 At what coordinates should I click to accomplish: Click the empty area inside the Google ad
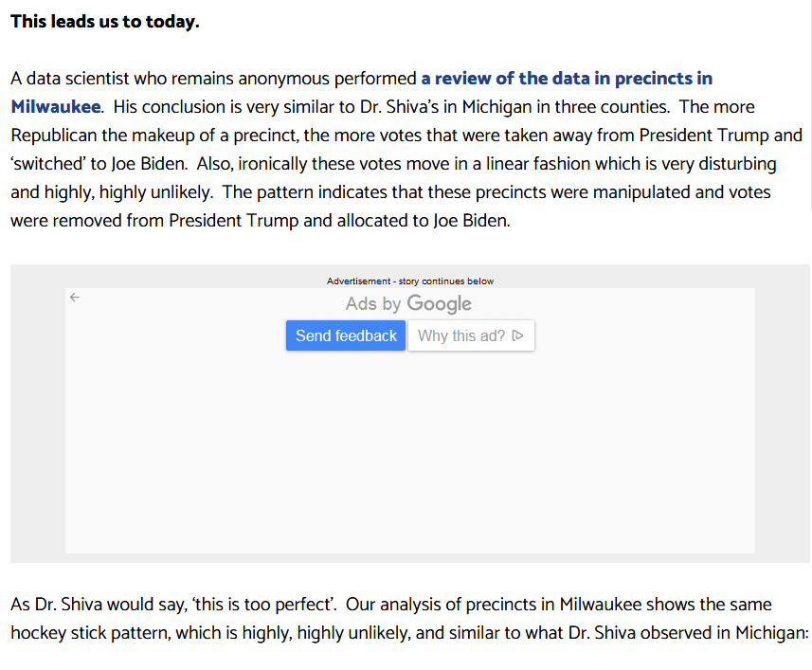coord(410,450)
